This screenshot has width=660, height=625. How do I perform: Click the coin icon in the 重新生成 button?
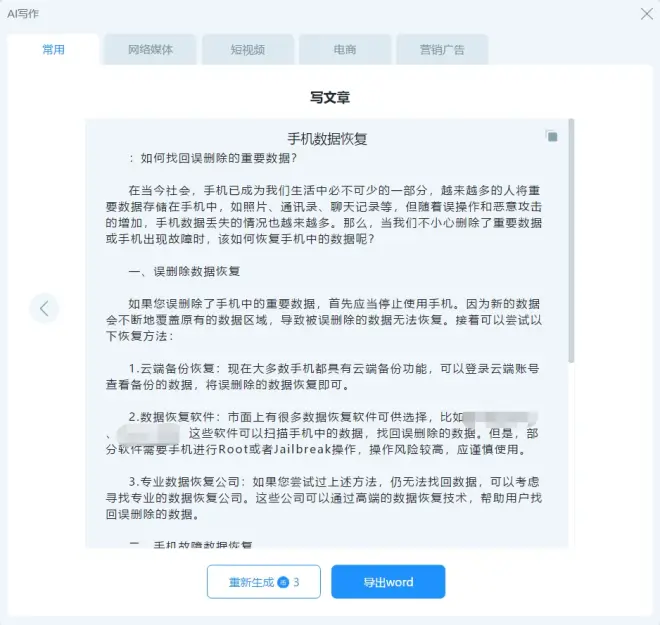(283, 582)
